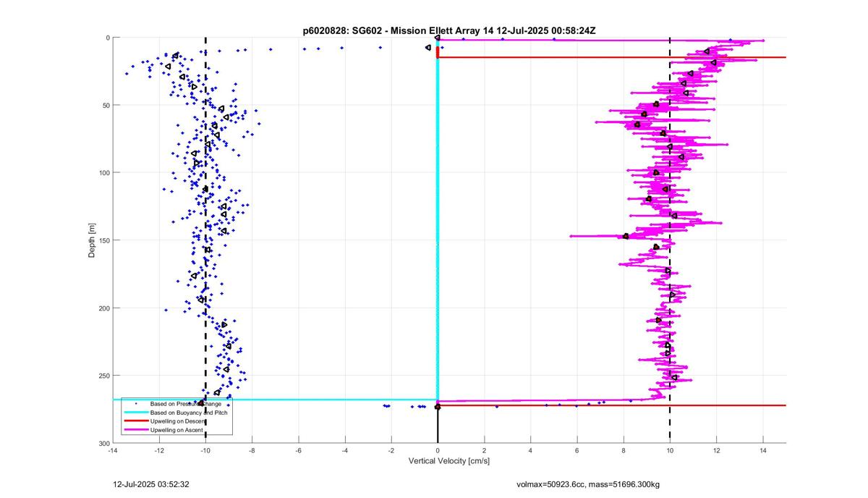Click the magenta line sample in the legend
Screen dimensions: 868x498
click(135, 429)
